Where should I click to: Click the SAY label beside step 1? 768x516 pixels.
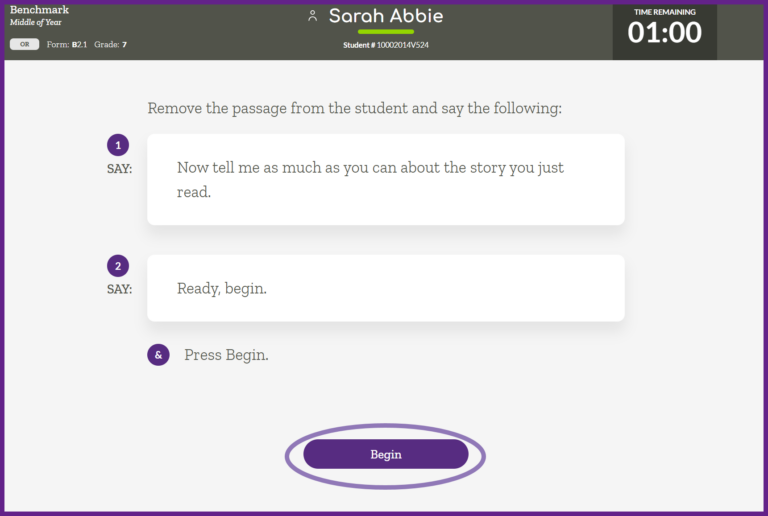(119, 169)
